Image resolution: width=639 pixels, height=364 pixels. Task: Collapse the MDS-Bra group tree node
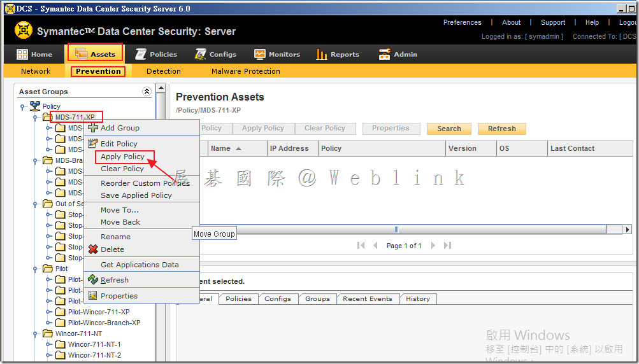click(x=36, y=161)
